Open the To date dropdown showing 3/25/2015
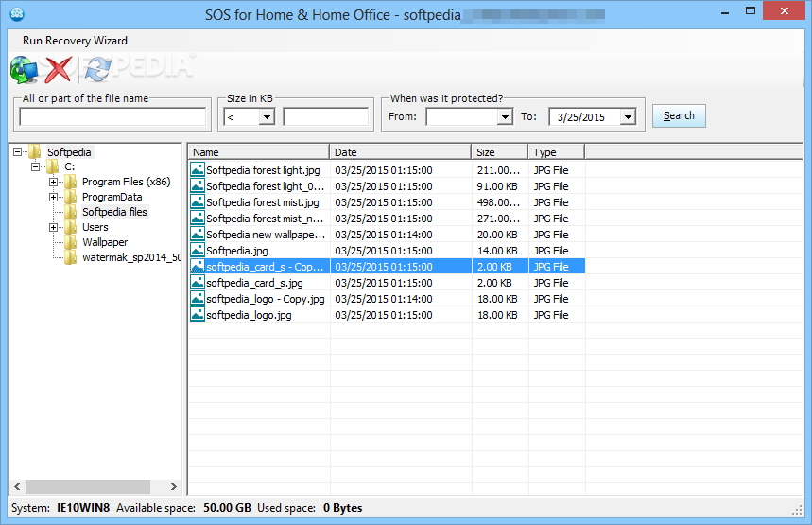Screen dimensions: 812x525 628,116
